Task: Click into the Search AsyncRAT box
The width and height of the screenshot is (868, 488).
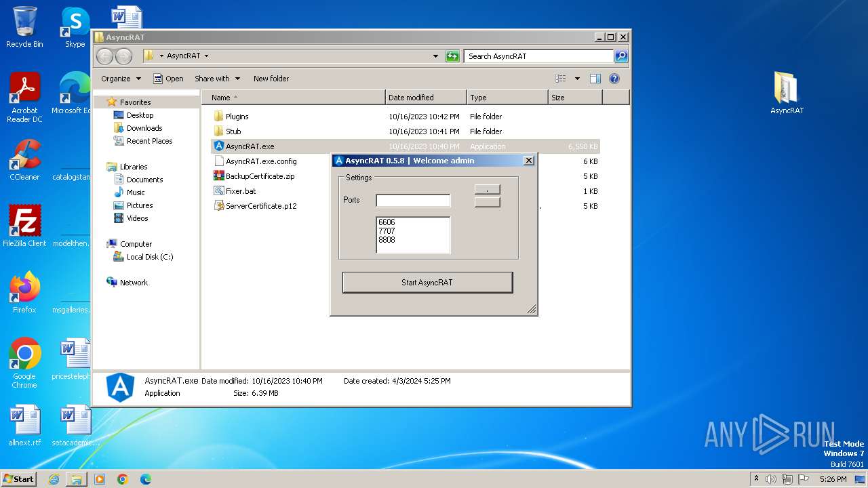Action: click(539, 56)
